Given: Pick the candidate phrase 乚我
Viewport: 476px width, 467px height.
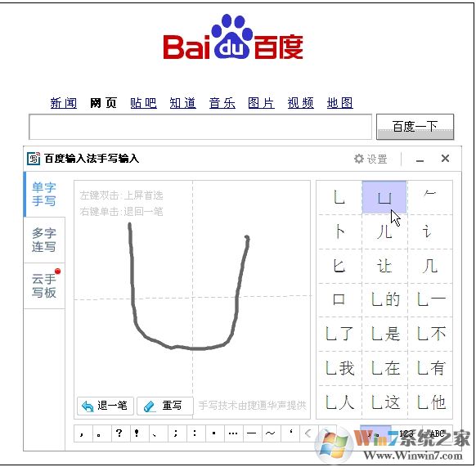Looking at the screenshot, I should [x=339, y=368].
